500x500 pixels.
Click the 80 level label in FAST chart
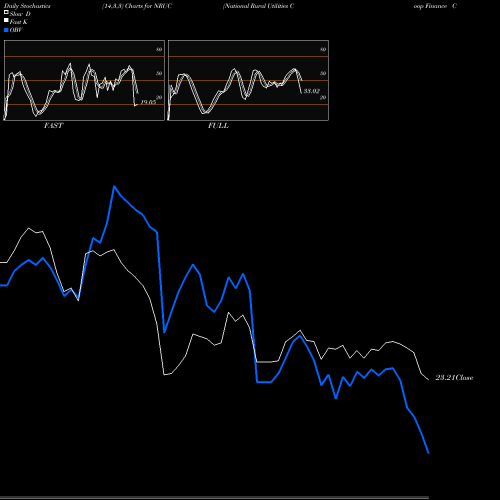pos(159,49)
